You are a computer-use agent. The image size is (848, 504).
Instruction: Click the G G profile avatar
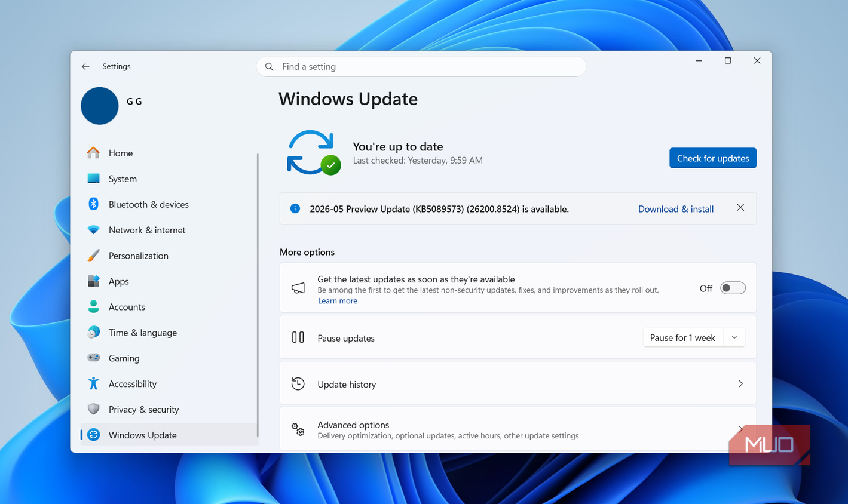point(100,106)
